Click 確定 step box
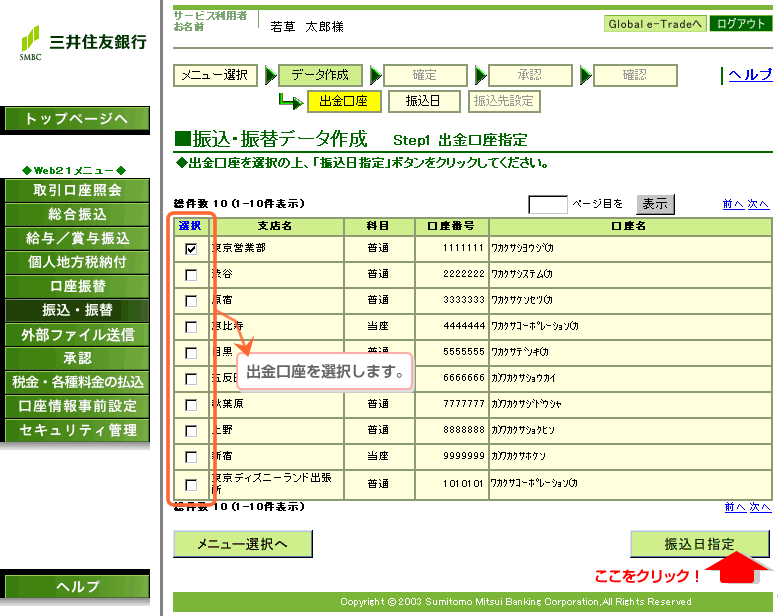Screen dimensions: 778x616 pyautogui.click(x=425, y=75)
